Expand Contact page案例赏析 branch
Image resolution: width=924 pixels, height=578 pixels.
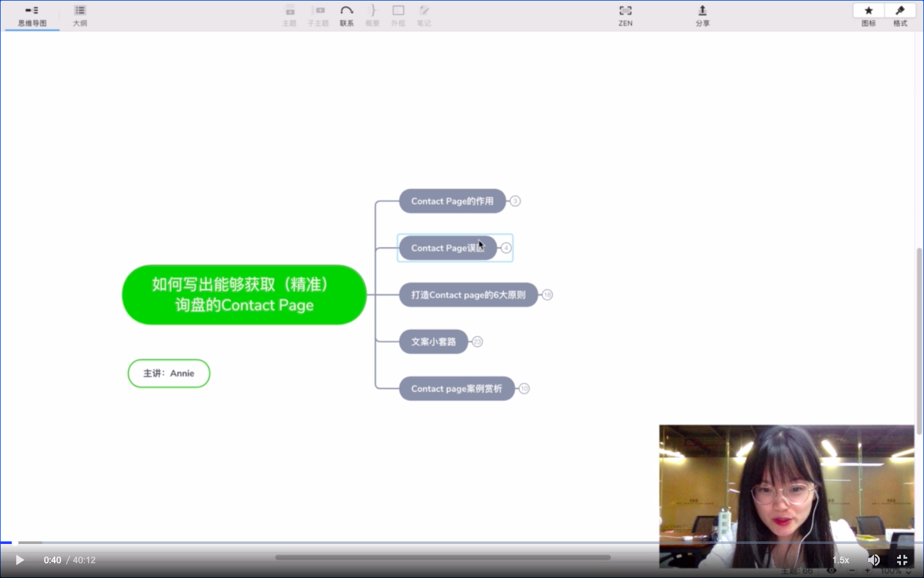pos(524,389)
